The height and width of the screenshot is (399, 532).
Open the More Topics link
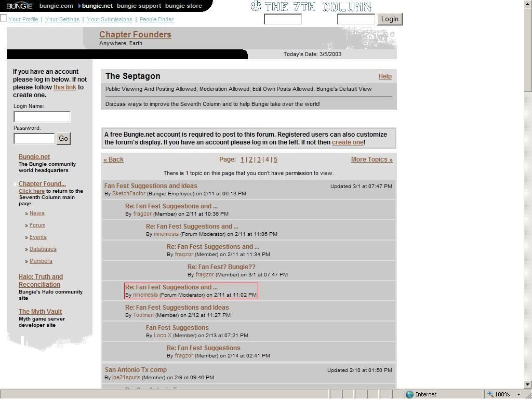[371, 159]
